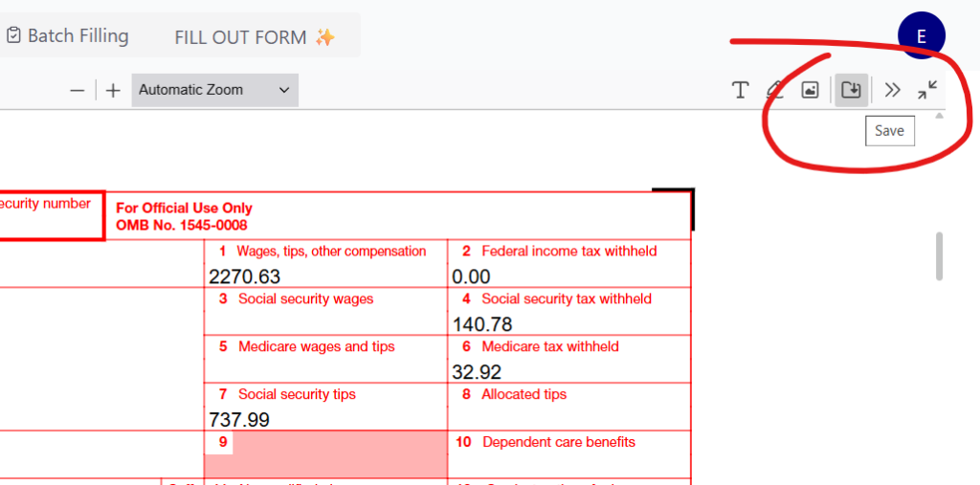The image size is (980, 485).
Task: Click the scroll up arrow
Action: (939, 116)
